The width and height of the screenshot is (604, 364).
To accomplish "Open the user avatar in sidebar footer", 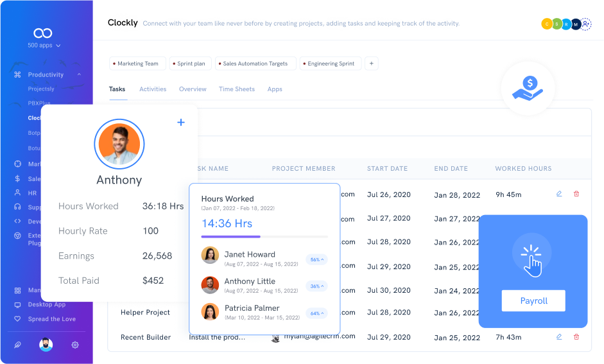I will [46, 345].
